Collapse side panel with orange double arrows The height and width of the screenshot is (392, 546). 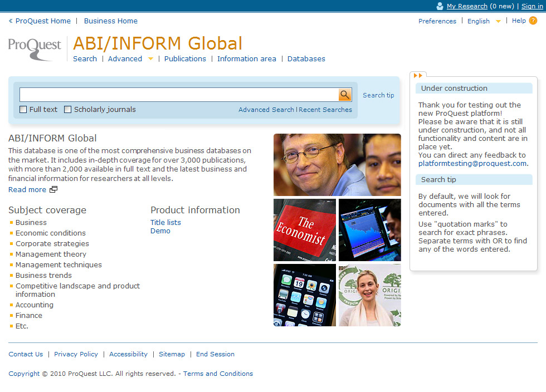[418, 76]
